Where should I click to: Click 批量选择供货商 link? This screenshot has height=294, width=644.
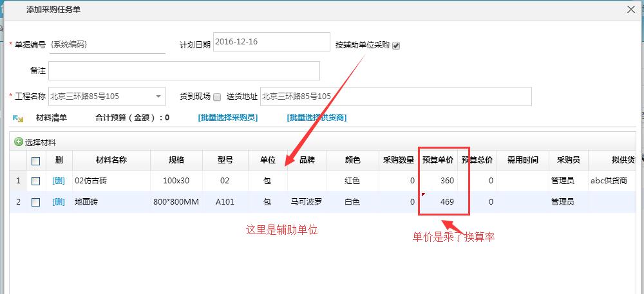(x=316, y=118)
